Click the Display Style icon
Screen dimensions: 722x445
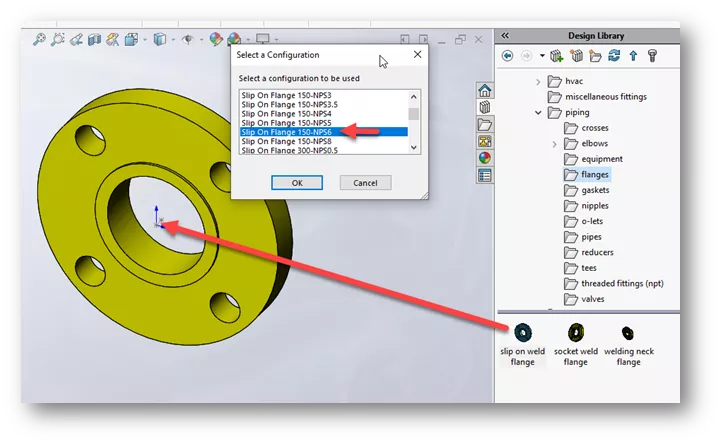(160, 40)
